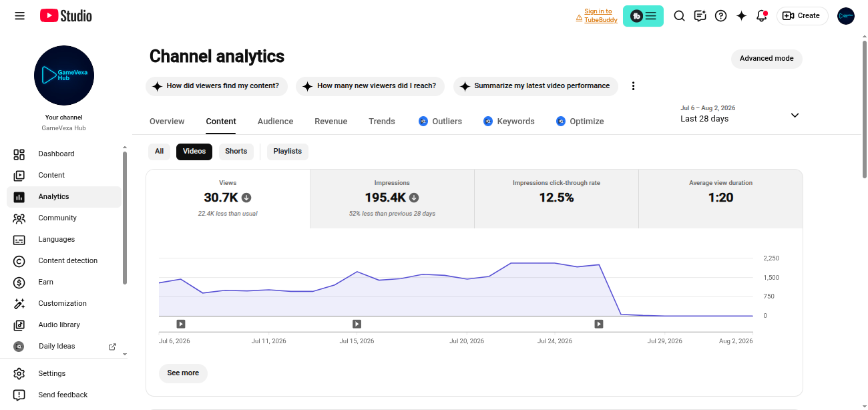
Task: Click video marker near Jul 26 on chart
Action: 599,324
